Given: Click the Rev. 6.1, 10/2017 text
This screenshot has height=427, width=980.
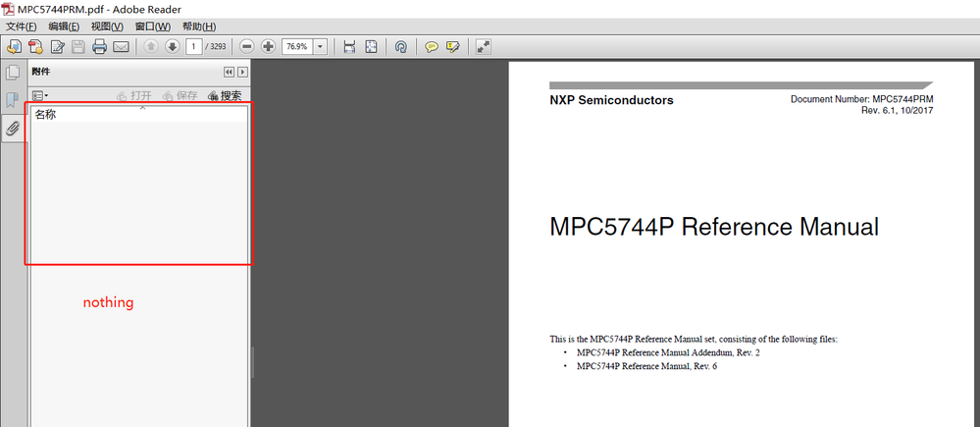Looking at the screenshot, I should [898, 110].
